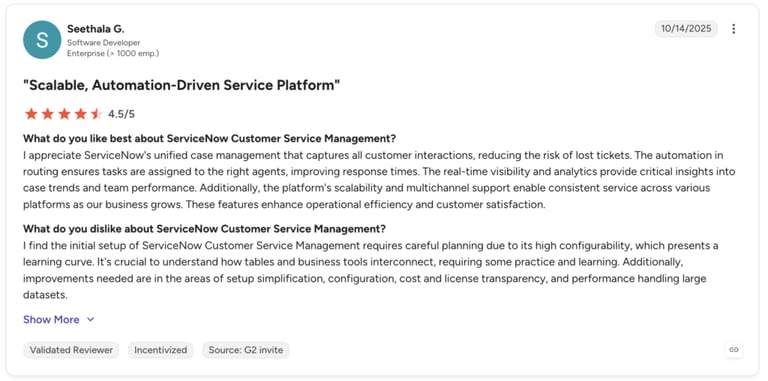This screenshot has height=381, width=768.
Task: Click the 10/14/2025 date badge
Action: click(x=686, y=29)
